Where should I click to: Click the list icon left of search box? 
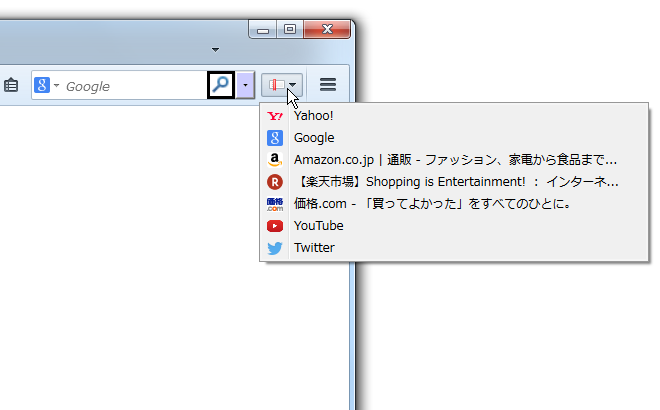[x=11, y=85]
